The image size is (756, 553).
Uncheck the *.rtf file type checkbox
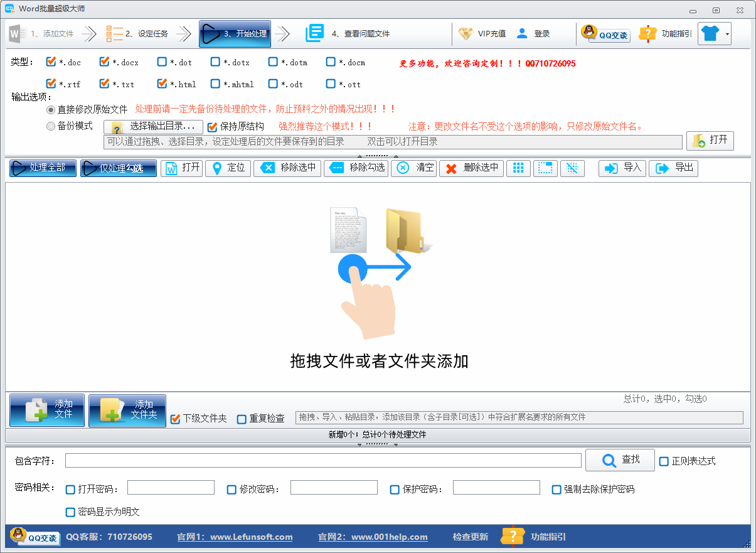point(51,83)
